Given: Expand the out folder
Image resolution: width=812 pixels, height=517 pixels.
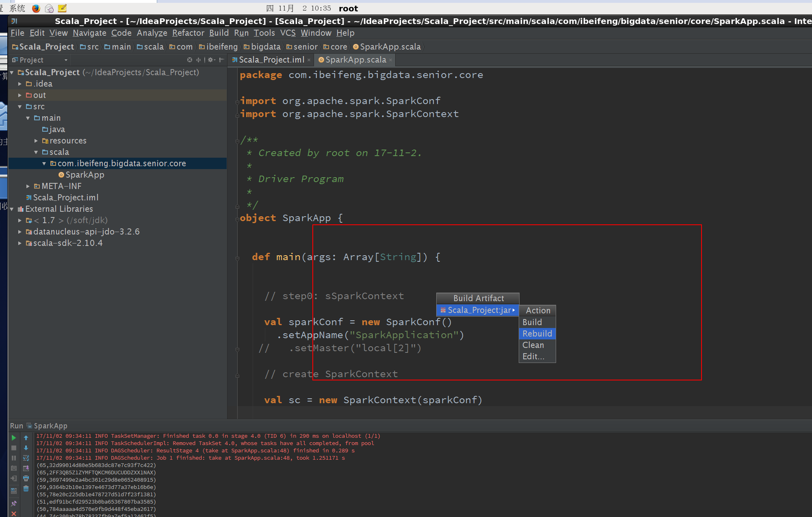Looking at the screenshot, I should click(x=19, y=95).
